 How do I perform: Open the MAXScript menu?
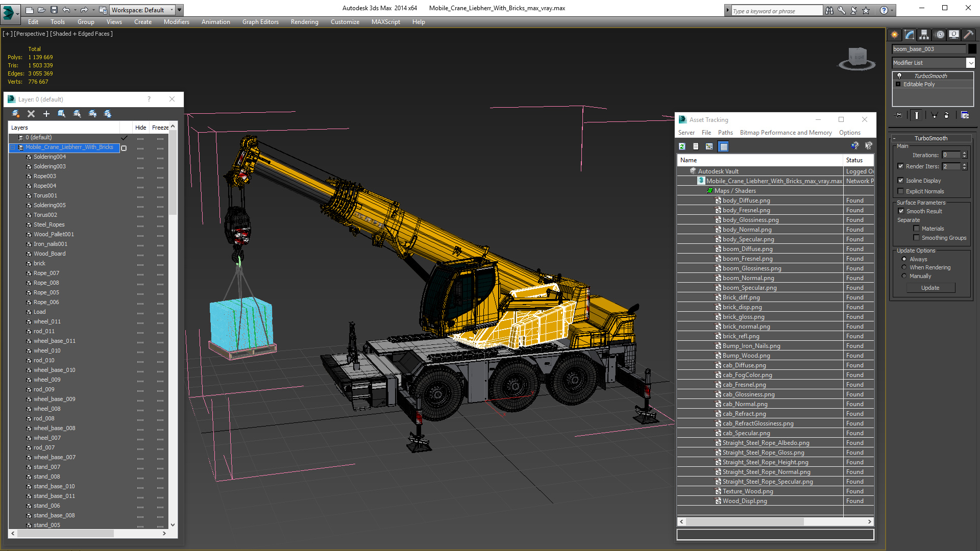coord(386,22)
